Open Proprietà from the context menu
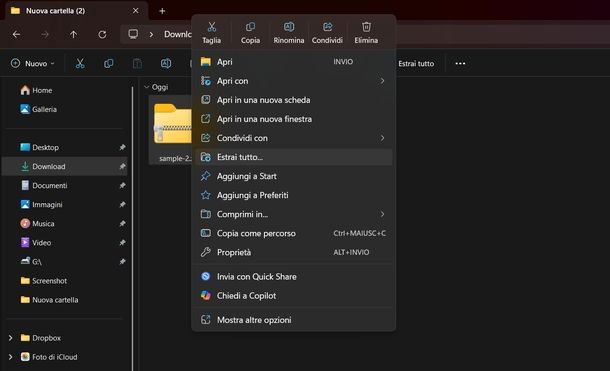 point(294,252)
